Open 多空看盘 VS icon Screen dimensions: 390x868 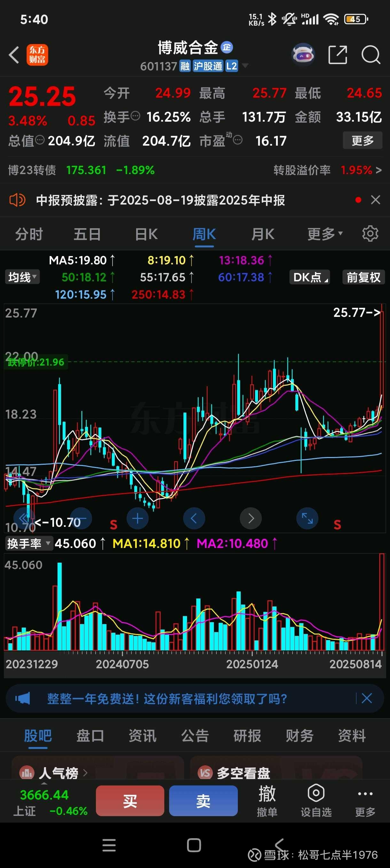tap(205, 773)
